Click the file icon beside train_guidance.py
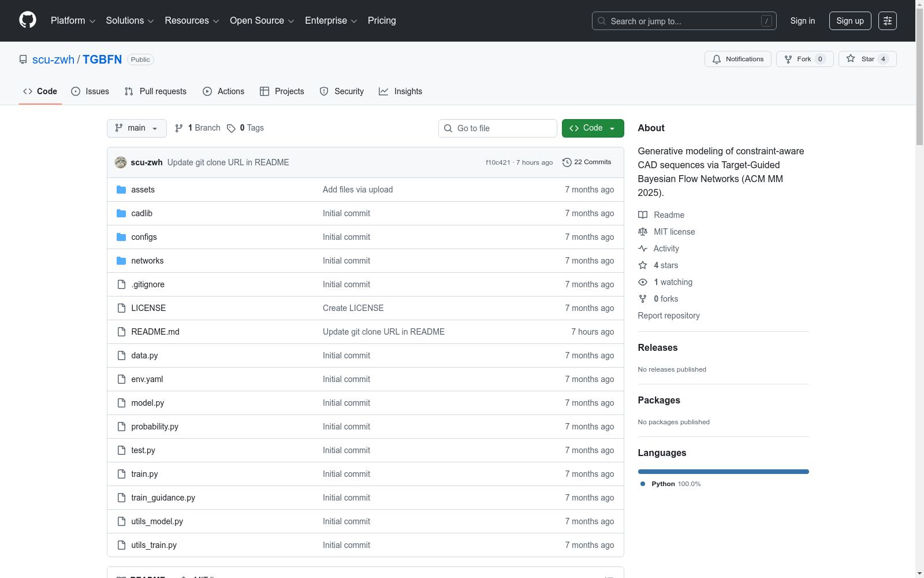The image size is (924, 578). (x=121, y=498)
